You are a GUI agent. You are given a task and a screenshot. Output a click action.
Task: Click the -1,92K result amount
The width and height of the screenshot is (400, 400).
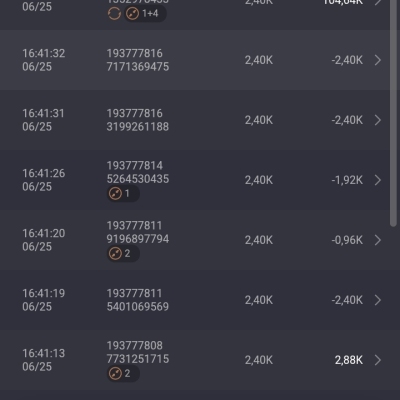tap(347, 180)
